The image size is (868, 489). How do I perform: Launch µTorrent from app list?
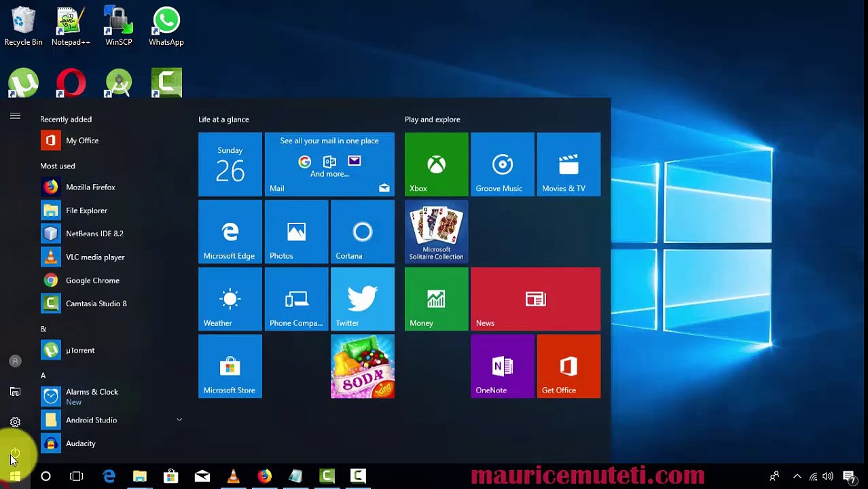pyautogui.click(x=112, y=350)
